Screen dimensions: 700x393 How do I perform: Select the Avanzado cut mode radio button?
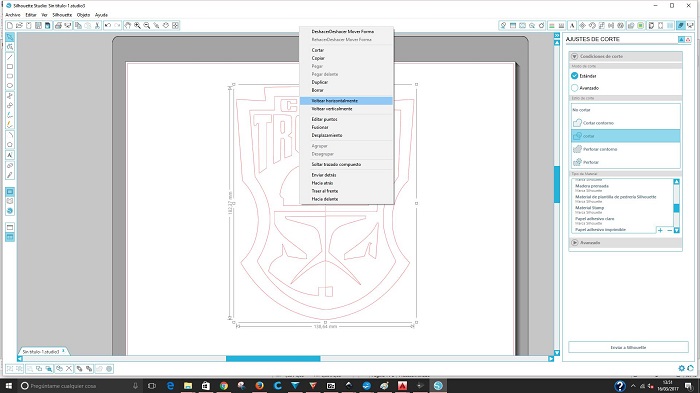click(x=575, y=88)
